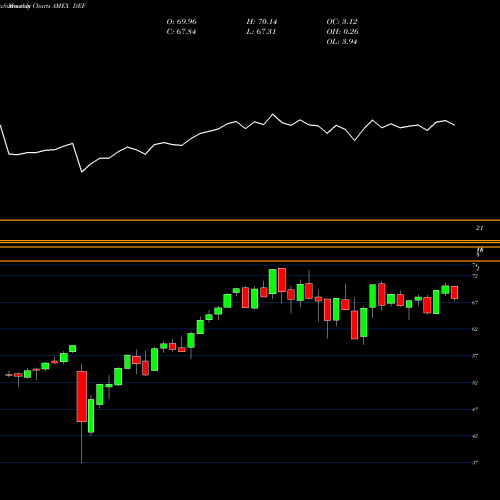Click the 67 price axis label
This screenshot has width=500, height=500.
475,303
